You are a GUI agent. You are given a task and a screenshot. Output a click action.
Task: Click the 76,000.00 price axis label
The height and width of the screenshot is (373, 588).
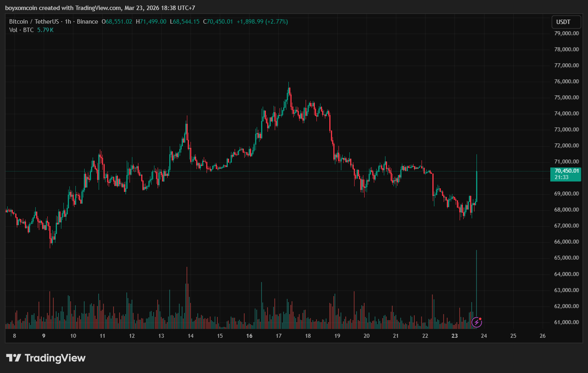(x=566, y=81)
